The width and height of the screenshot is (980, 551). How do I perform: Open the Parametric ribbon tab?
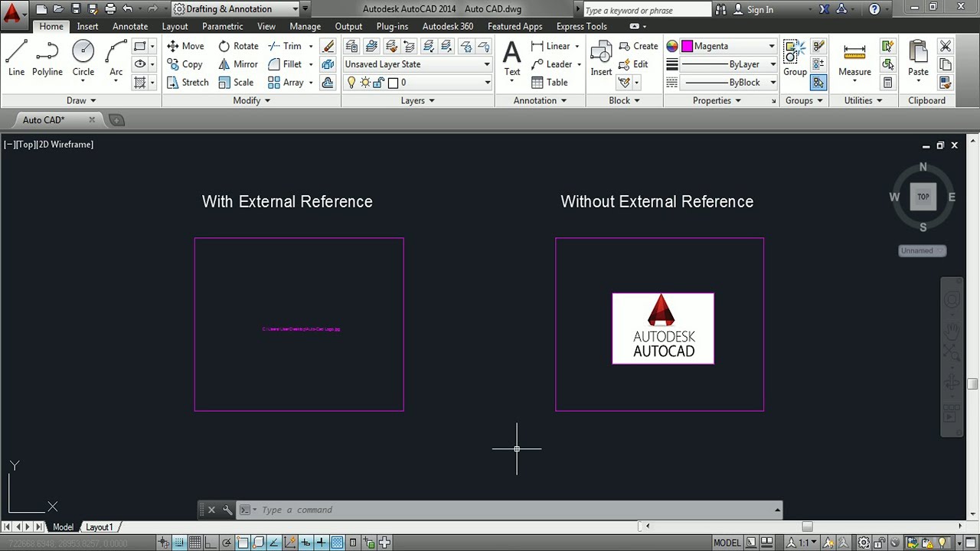(x=222, y=26)
